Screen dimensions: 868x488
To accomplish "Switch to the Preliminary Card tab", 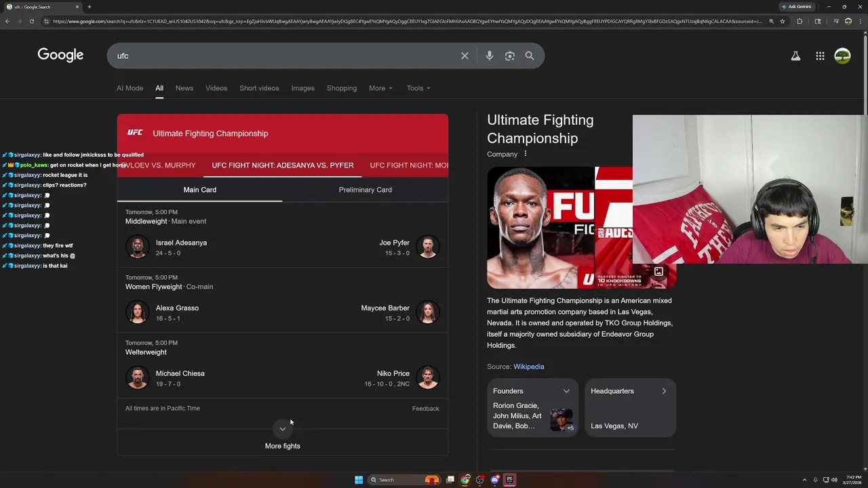I will pos(366,190).
